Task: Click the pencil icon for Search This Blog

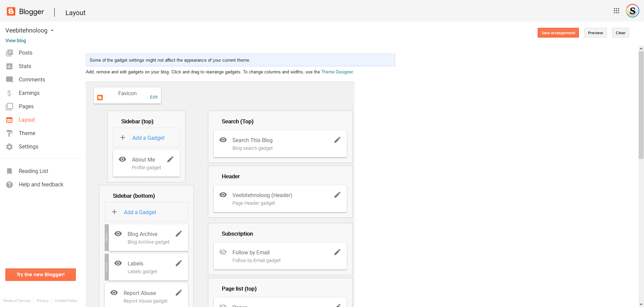Action: coord(337,140)
